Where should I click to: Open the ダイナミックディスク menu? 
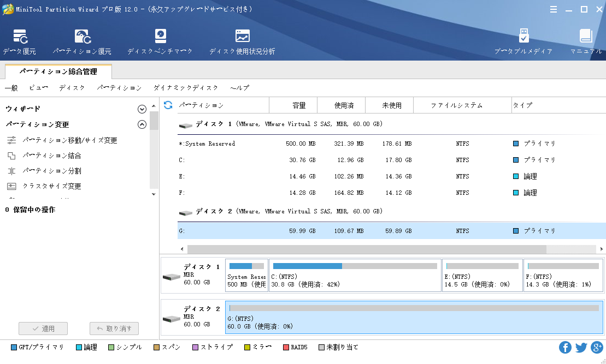[x=186, y=88]
